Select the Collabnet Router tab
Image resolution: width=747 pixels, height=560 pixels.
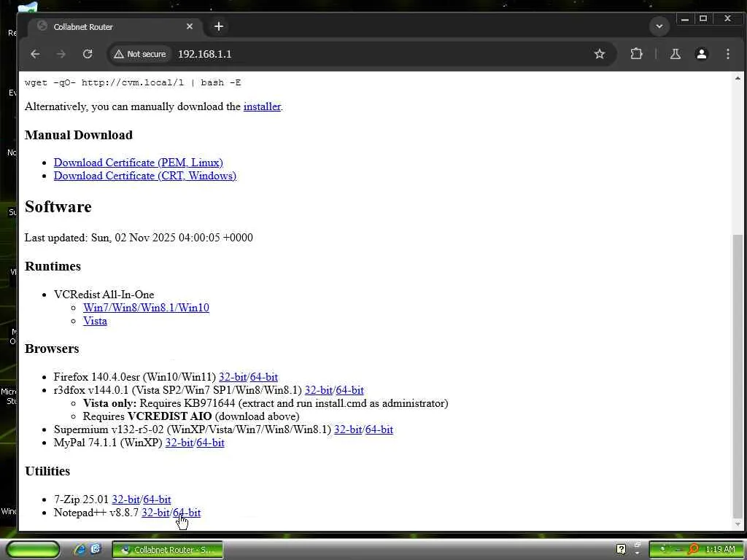[x=116, y=27]
